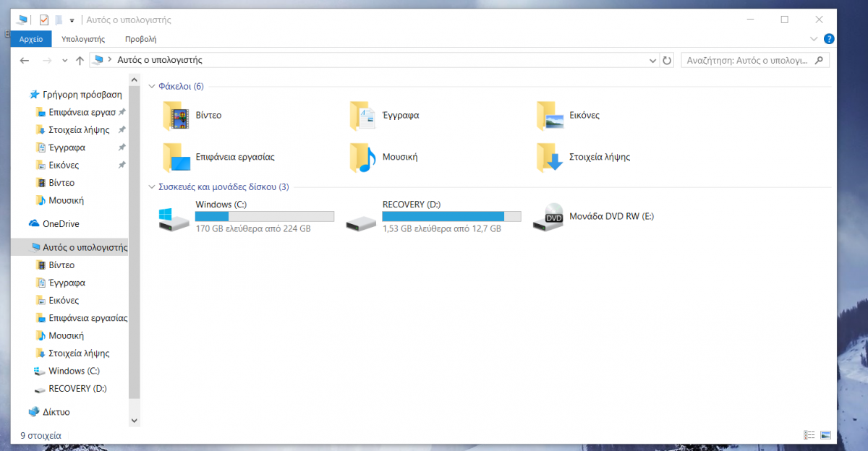Select the RECOVERY (D:) drive icon
This screenshot has height=451, width=868.
[x=361, y=223]
